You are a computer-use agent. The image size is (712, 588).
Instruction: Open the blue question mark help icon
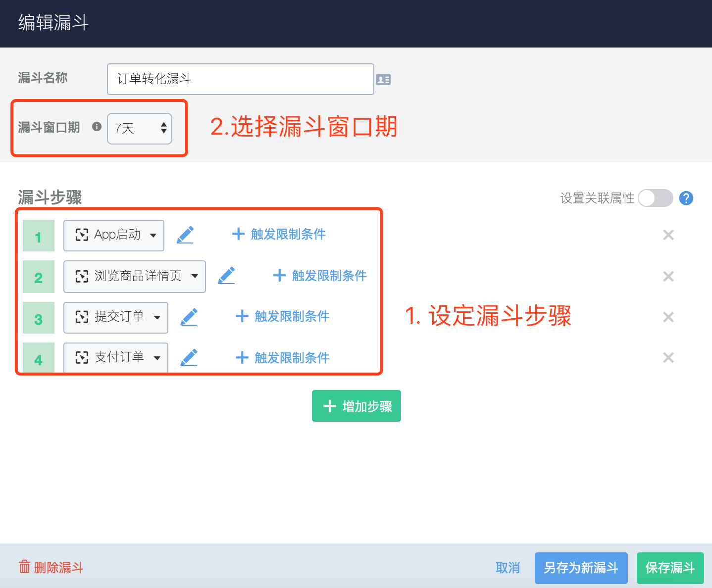coord(686,198)
